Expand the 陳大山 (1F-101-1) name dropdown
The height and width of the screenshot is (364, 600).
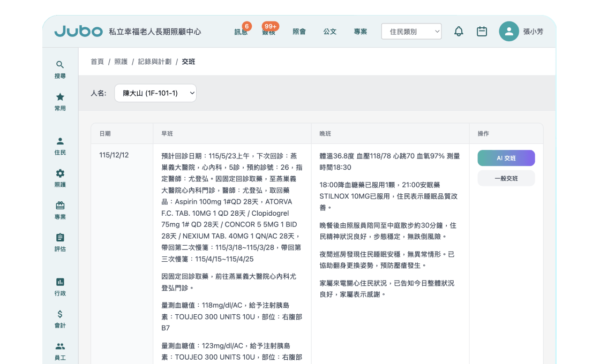tap(155, 93)
